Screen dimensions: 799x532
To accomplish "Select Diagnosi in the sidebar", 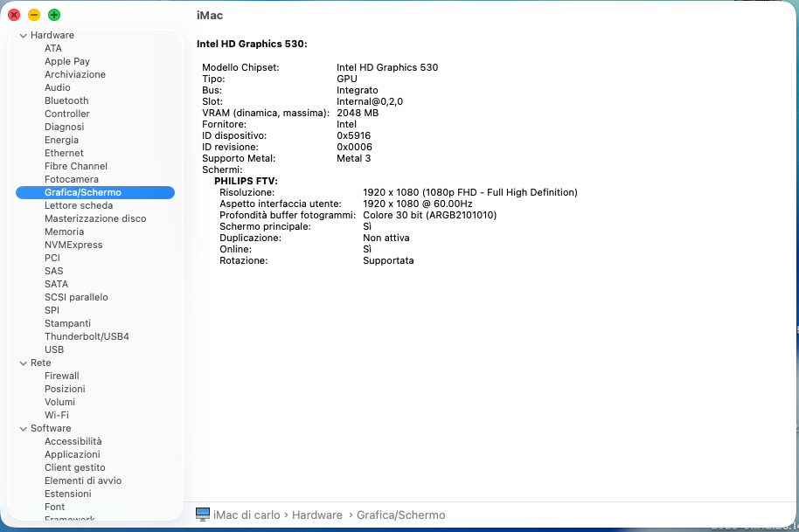I will (64, 127).
